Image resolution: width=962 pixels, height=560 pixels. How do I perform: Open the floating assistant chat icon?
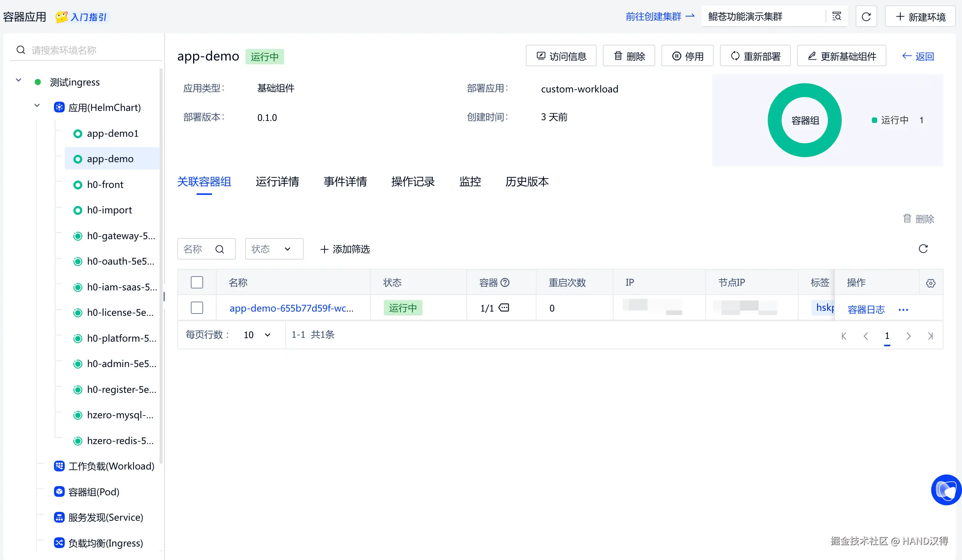coord(946,490)
